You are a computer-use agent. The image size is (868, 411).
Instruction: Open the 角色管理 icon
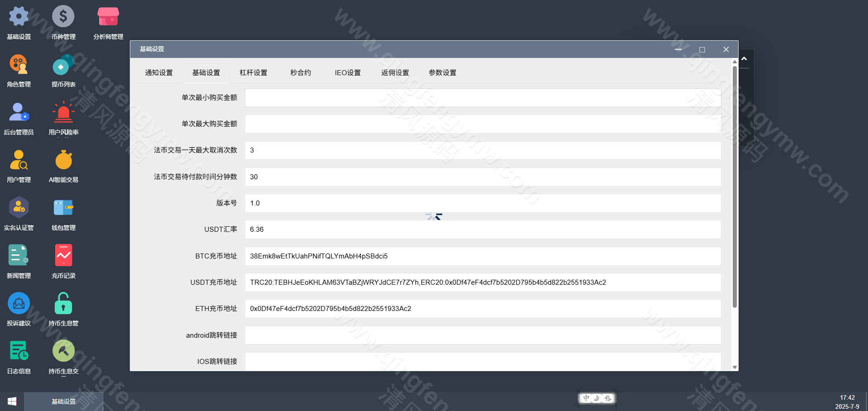coord(19,64)
